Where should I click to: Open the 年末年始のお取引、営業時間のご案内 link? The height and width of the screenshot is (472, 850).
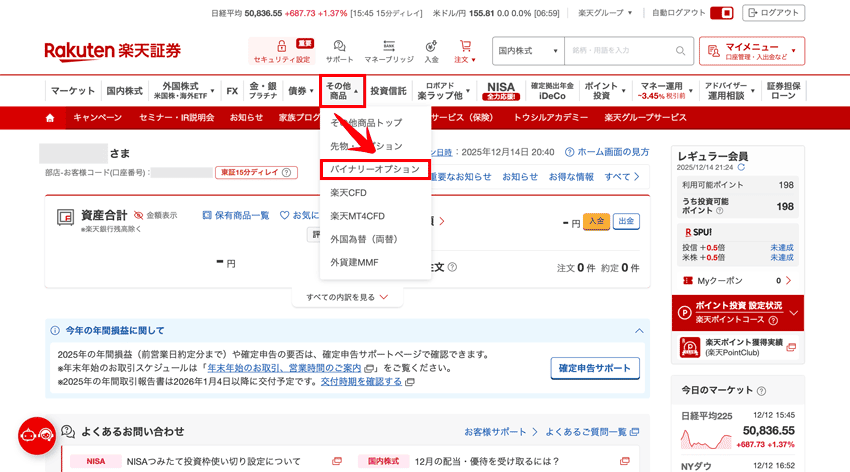[285, 368]
